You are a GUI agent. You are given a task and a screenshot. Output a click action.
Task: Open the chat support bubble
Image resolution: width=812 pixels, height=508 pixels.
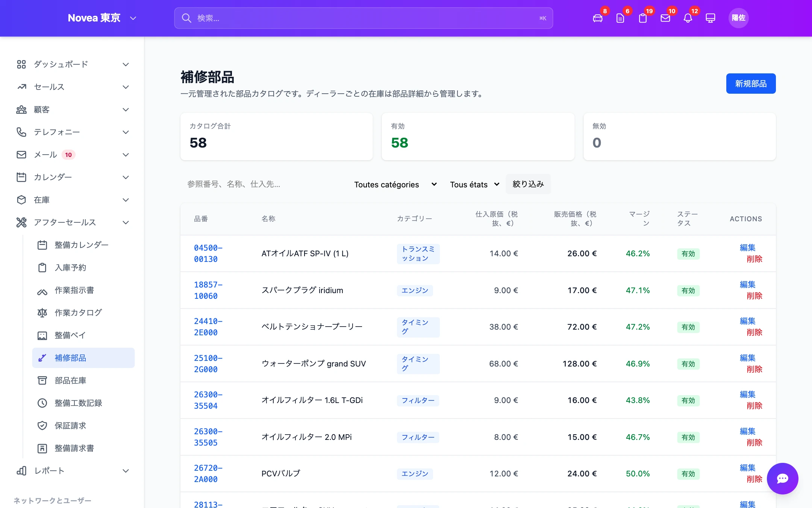(x=782, y=478)
